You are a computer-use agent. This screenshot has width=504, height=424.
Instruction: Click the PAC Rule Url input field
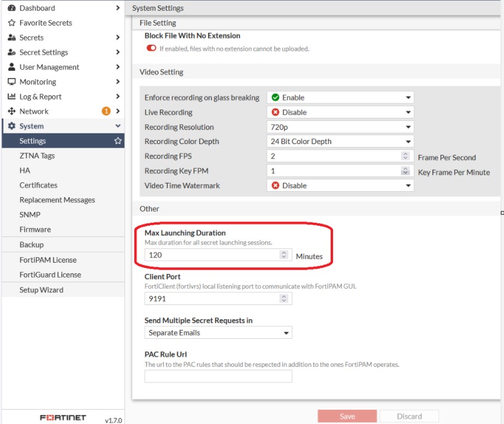[x=218, y=376]
